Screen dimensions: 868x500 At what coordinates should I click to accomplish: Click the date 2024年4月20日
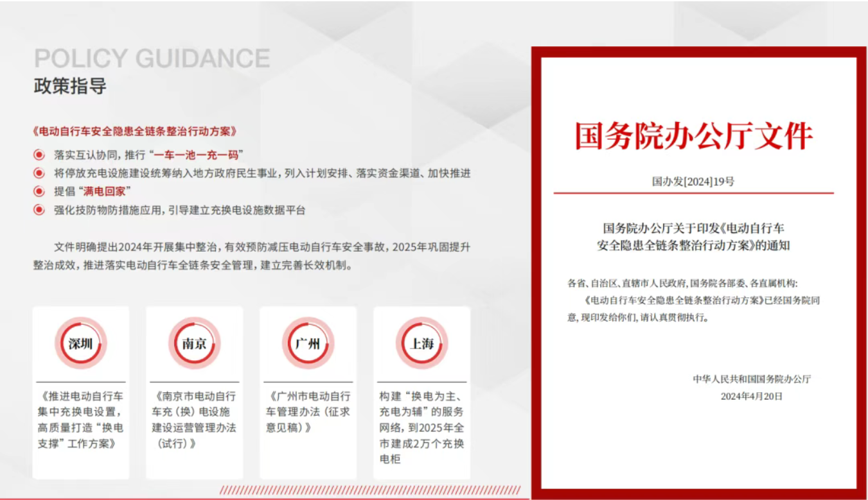click(752, 397)
